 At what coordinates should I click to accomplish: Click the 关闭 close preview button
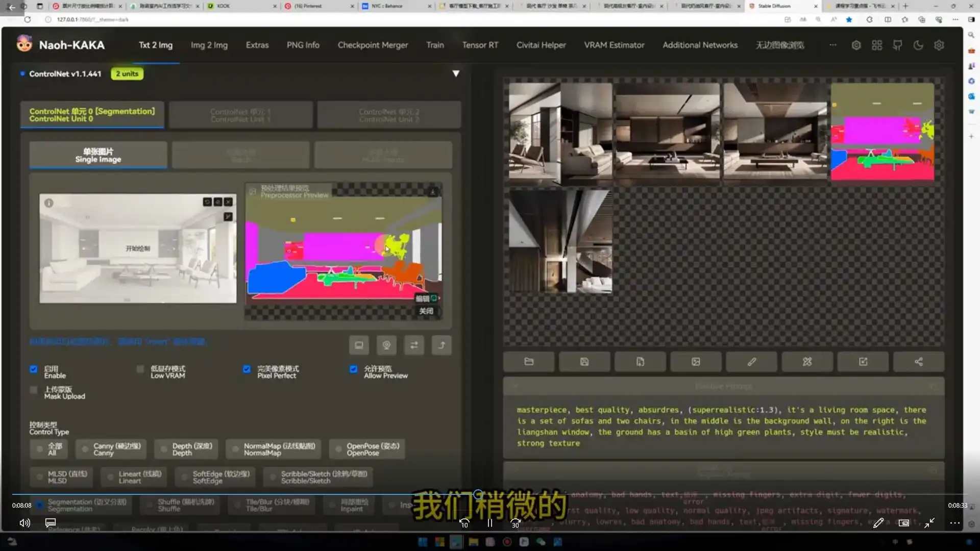click(x=426, y=311)
